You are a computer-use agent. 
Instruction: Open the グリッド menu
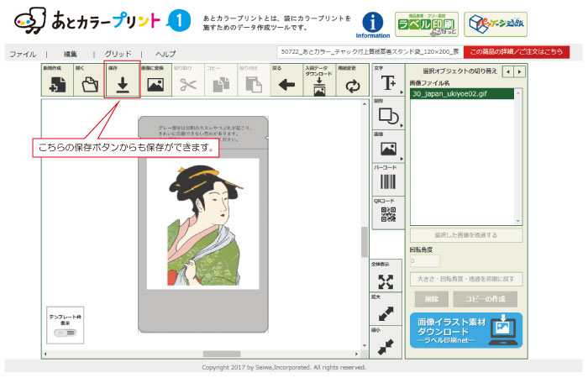(118, 54)
